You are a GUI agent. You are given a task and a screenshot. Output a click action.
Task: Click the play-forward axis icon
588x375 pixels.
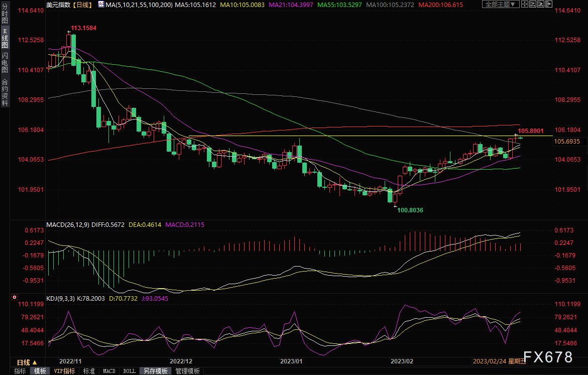pyautogui.click(x=540, y=4)
